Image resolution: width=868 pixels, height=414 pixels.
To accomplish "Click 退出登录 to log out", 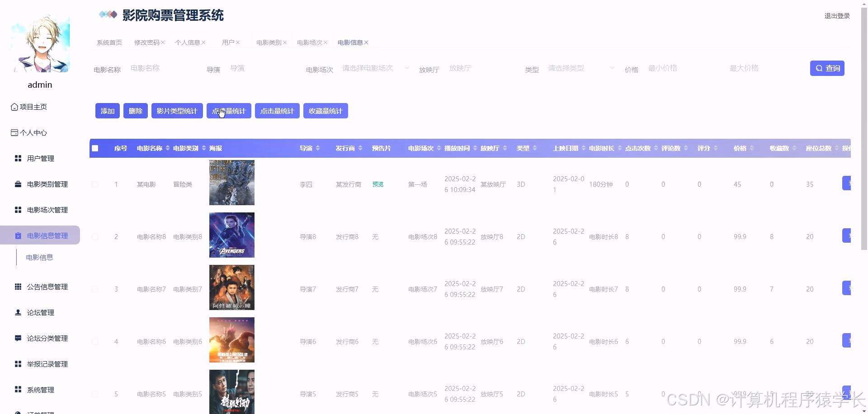I will (837, 15).
